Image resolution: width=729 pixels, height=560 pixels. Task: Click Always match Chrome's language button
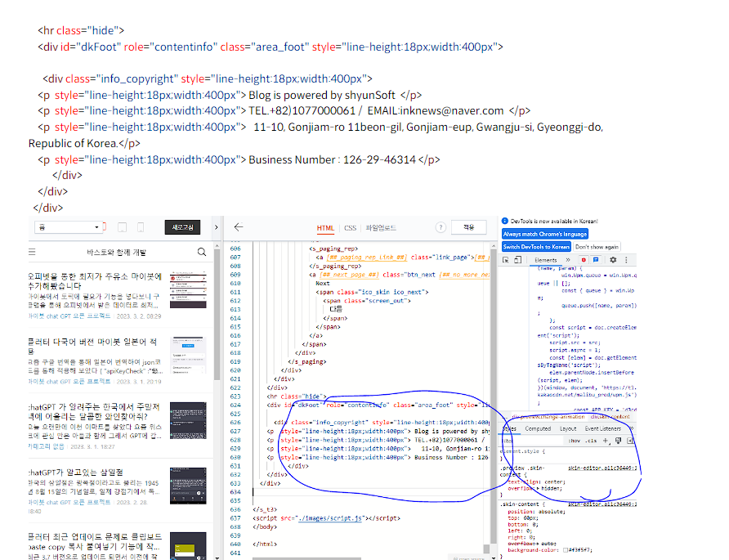pos(545,234)
